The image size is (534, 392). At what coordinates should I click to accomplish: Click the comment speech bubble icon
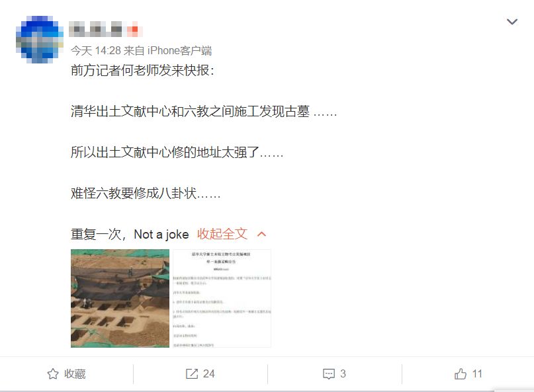click(x=329, y=374)
